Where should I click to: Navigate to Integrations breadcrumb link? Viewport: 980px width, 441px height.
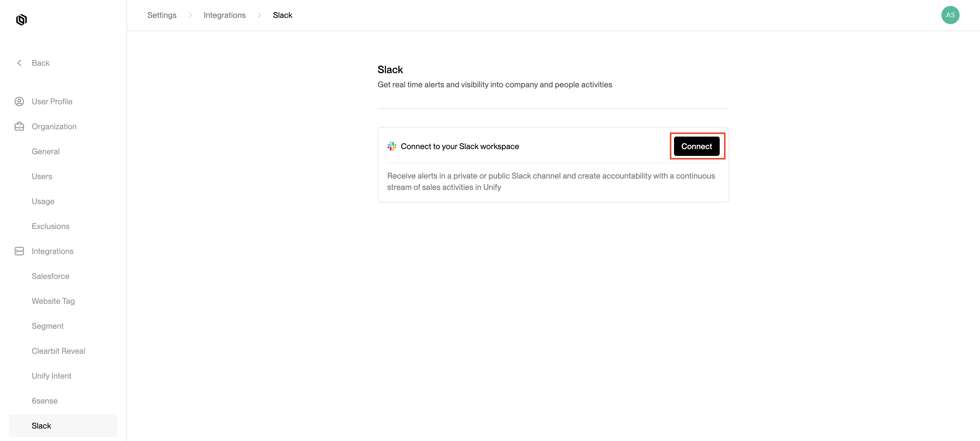225,15
